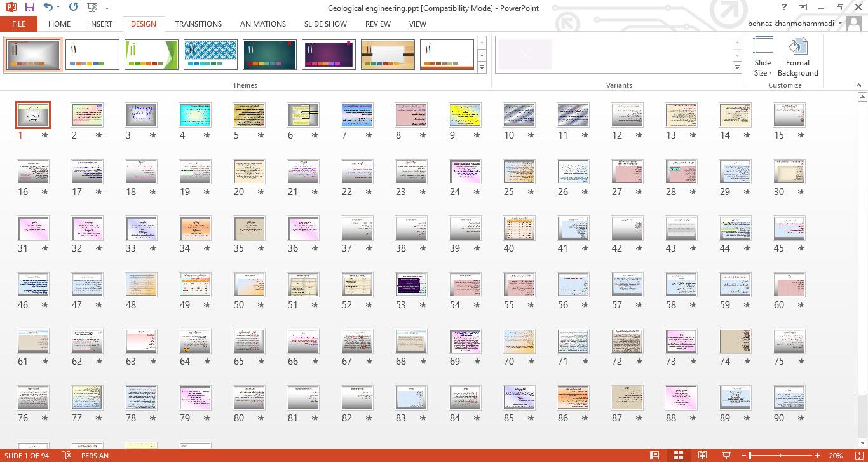Click the spell check status bar icon
Viewport: 868px width, 462px height.
pos(65,456)
